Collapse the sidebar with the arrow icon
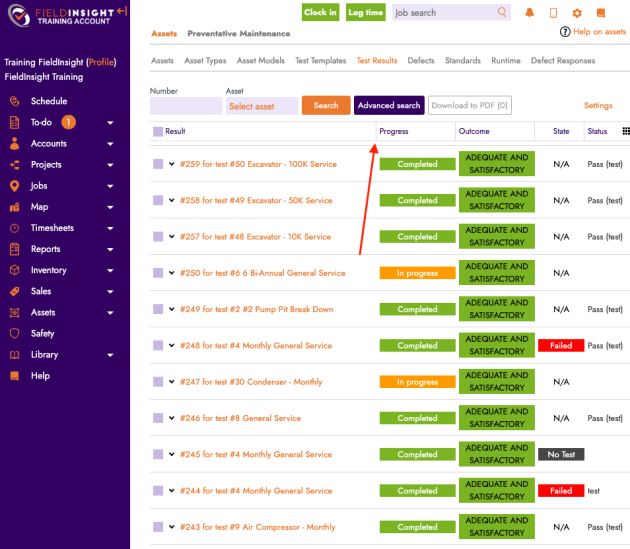Viewport: 630px width, 549px height. click(x=121, y=11)
